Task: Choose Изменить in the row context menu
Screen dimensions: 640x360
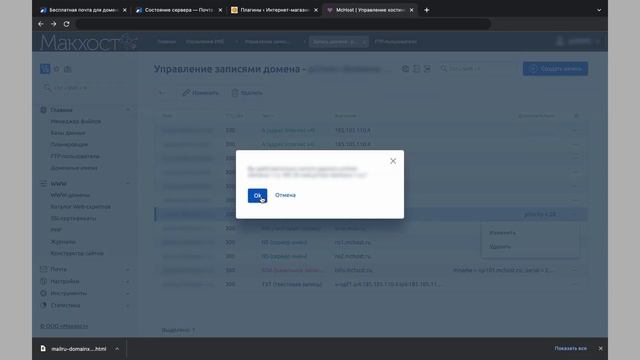Action: tap(502, 233)
